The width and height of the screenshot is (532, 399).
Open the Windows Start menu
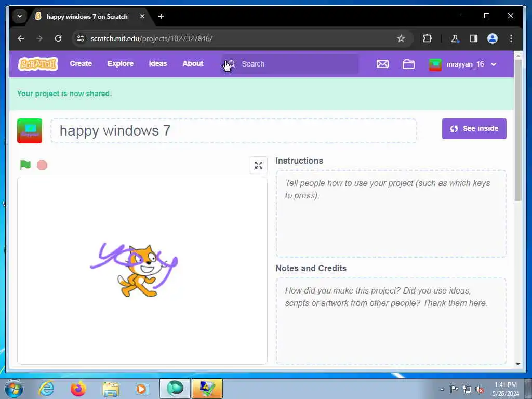14,389
